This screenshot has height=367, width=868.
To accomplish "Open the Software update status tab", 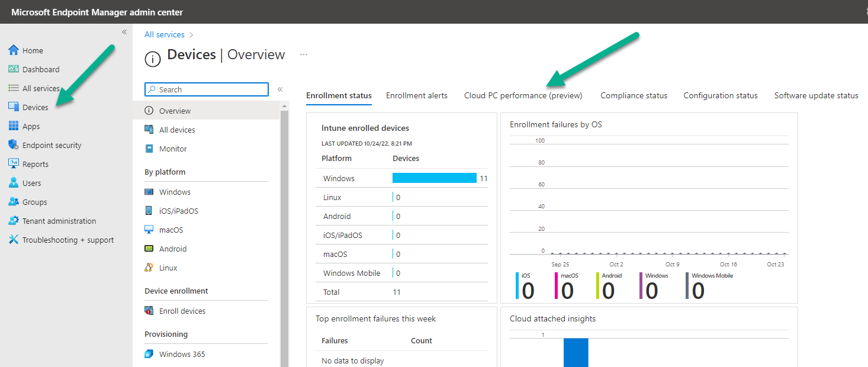I will 816,95.
